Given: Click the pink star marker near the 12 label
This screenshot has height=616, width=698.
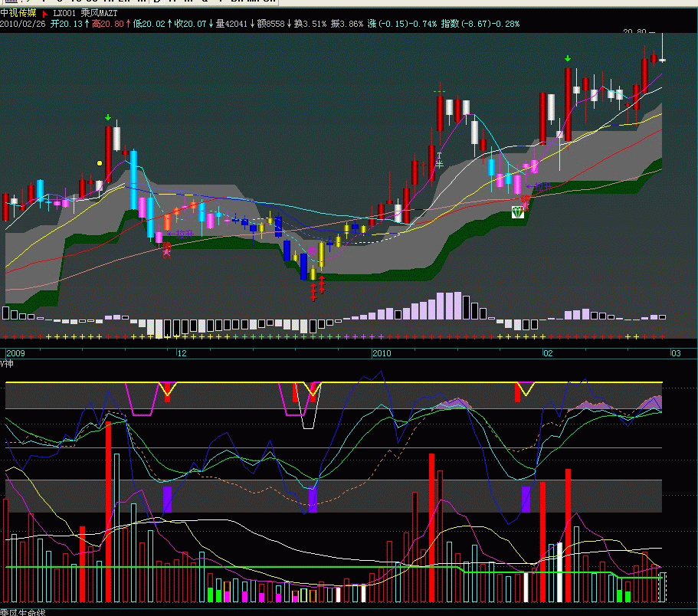Looking at the screenshot, I should coord(165,247).
